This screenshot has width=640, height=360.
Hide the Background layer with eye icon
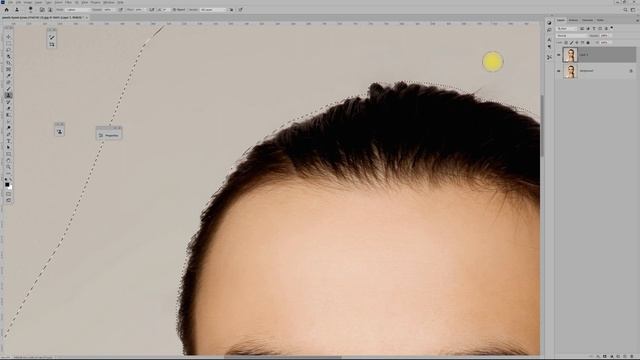tap(558, 71)
